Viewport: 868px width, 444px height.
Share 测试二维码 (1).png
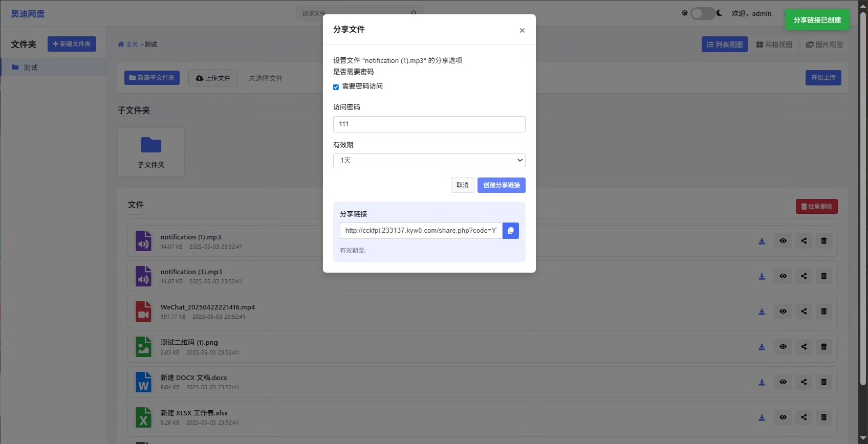[x=804, y=347]
